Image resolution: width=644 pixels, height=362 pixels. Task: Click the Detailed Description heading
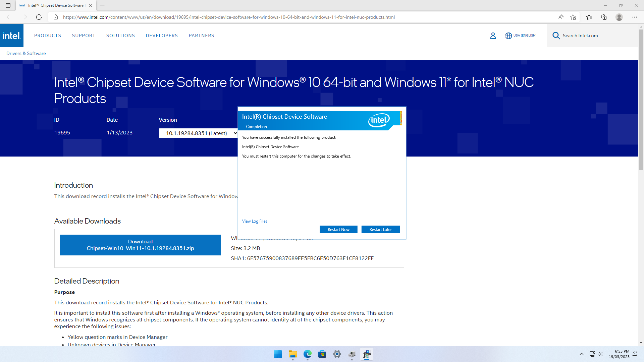[x=87, y=281]
